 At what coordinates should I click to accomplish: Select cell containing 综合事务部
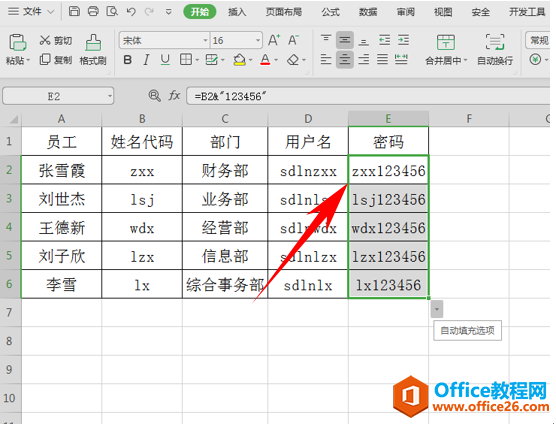(225, 284)
